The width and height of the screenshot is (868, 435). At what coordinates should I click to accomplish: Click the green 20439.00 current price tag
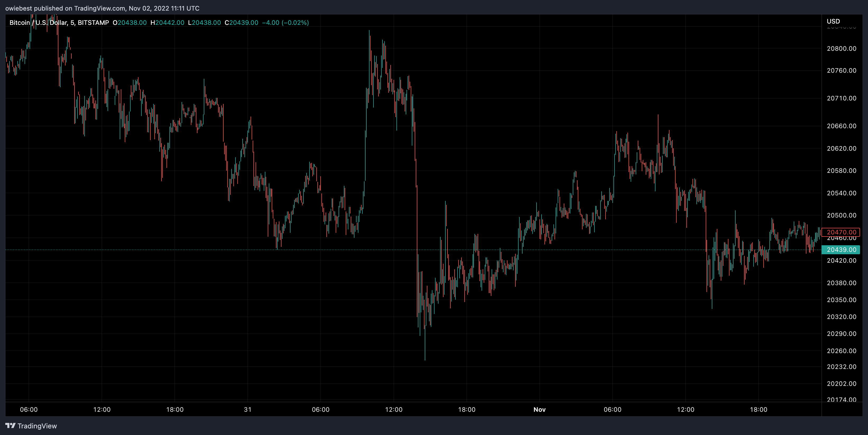841,250
